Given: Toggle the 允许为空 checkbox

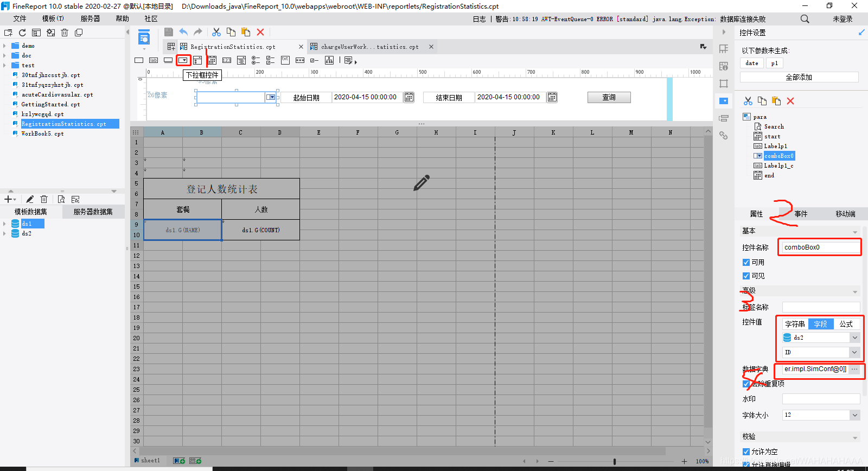Looking at the screenshot, I should 746,451.
